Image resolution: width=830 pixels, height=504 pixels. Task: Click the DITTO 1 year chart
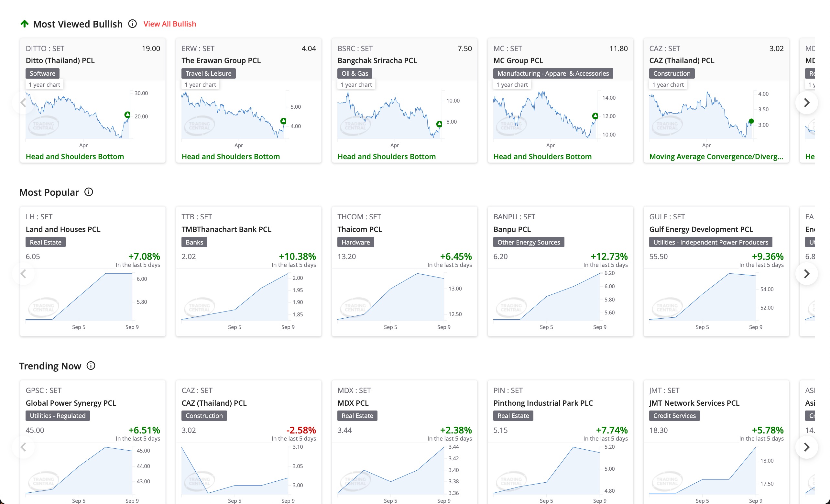[x=88, y=118]
